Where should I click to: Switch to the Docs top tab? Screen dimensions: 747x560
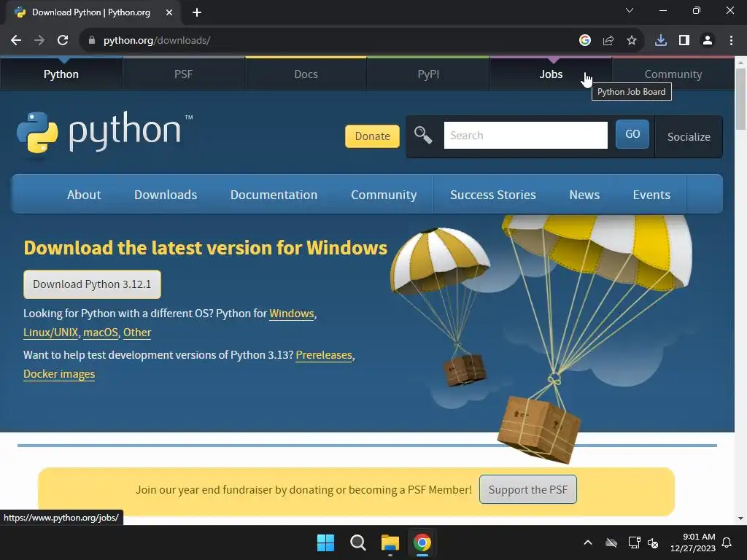coord(306,74)
